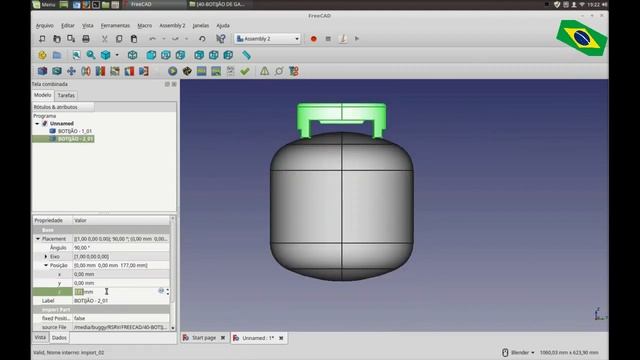This screenshot has height=360, width=640.
Task: Click the Fit Selection magnifier icon
Action: (91, 55)
